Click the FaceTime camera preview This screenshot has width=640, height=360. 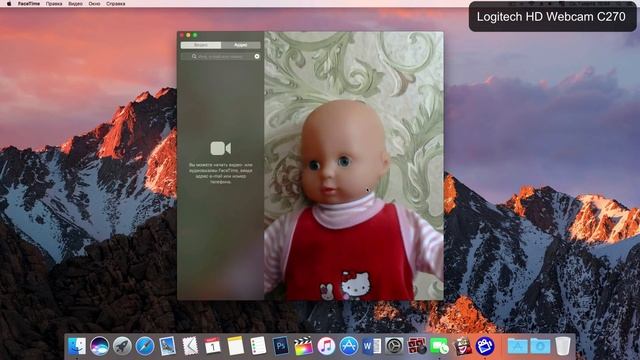pyautogui.click(x=353, y=166)
